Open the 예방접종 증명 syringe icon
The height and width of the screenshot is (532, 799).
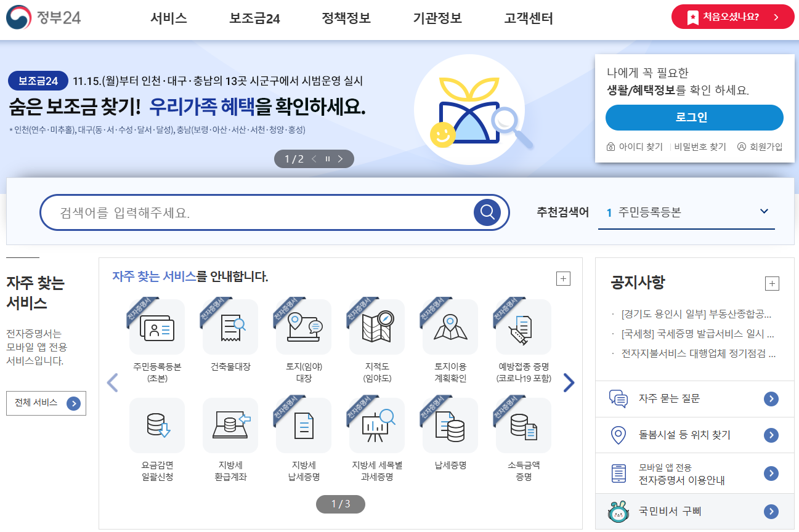click(x=524, y=327)
